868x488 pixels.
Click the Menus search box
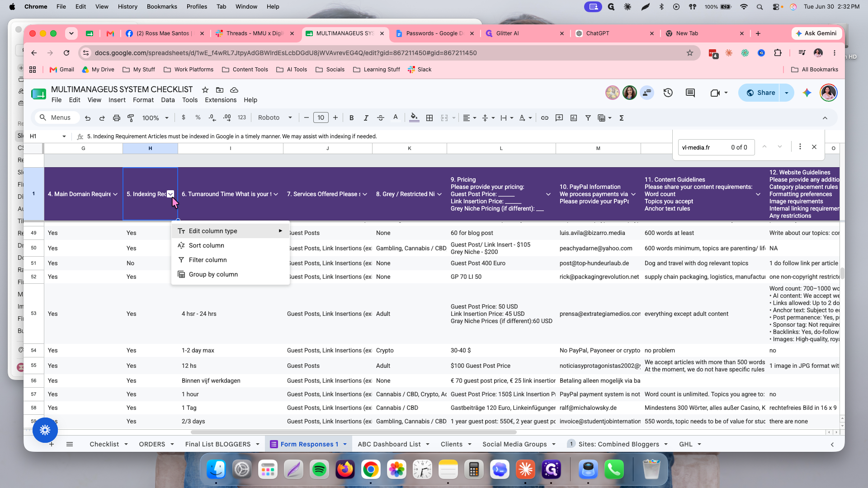point(57,117)
